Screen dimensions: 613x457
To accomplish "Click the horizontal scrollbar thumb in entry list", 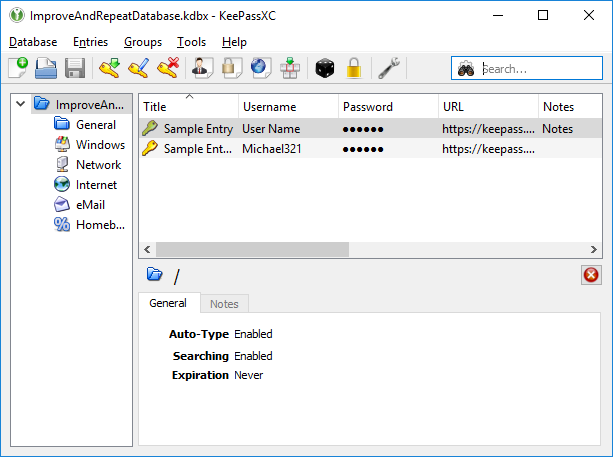I will click(252, 249).
